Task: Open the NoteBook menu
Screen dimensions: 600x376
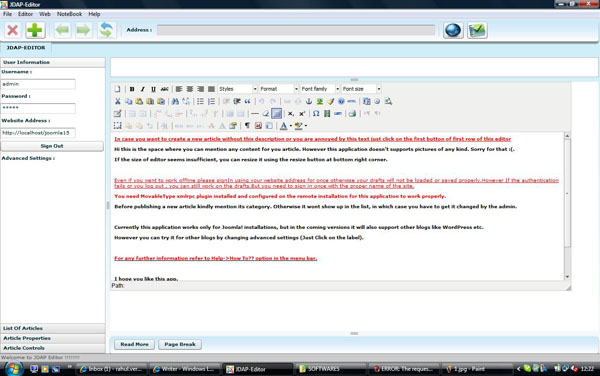Action: coord(69,14)
